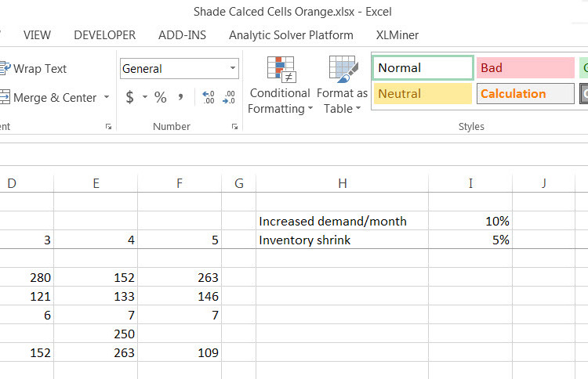Apply the Neutral cell style

(423, 94)
